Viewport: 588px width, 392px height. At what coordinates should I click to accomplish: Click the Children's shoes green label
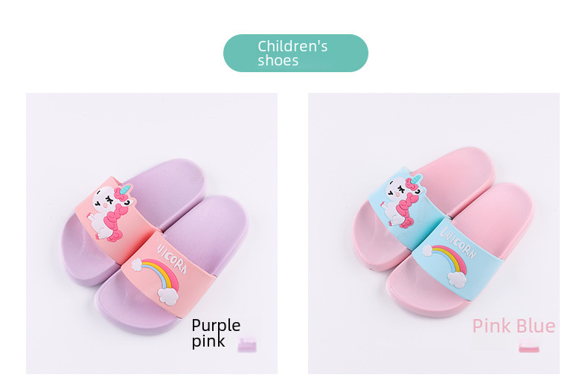point(295,53)
